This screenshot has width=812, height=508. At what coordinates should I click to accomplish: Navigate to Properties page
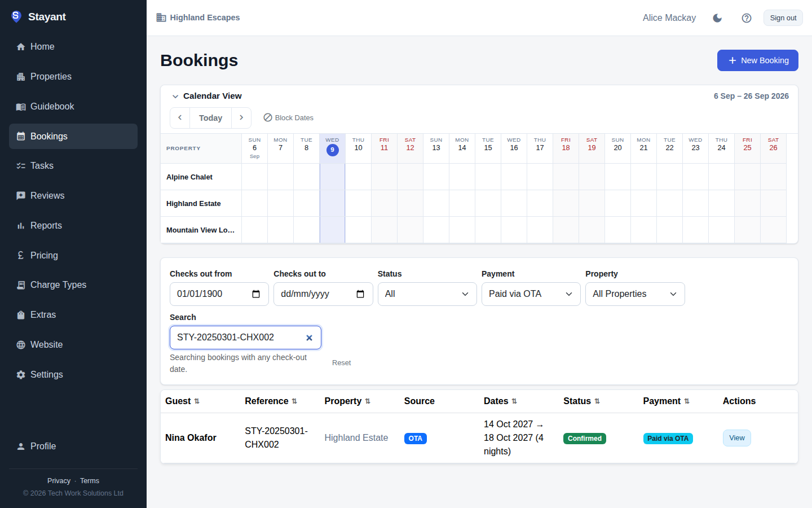tap(73, 77)
